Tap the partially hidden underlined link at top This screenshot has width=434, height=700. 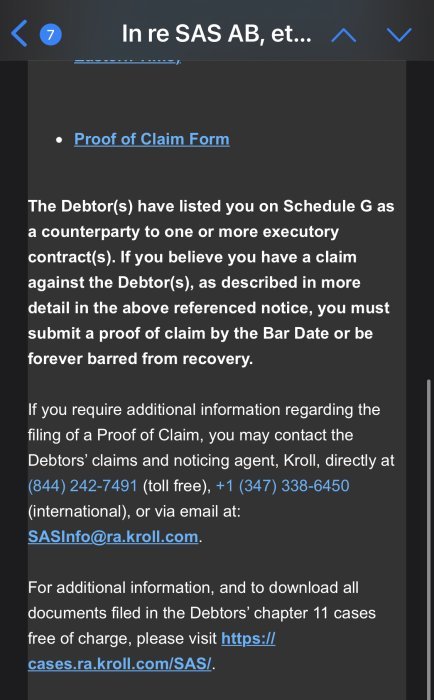tap(127, 60)
